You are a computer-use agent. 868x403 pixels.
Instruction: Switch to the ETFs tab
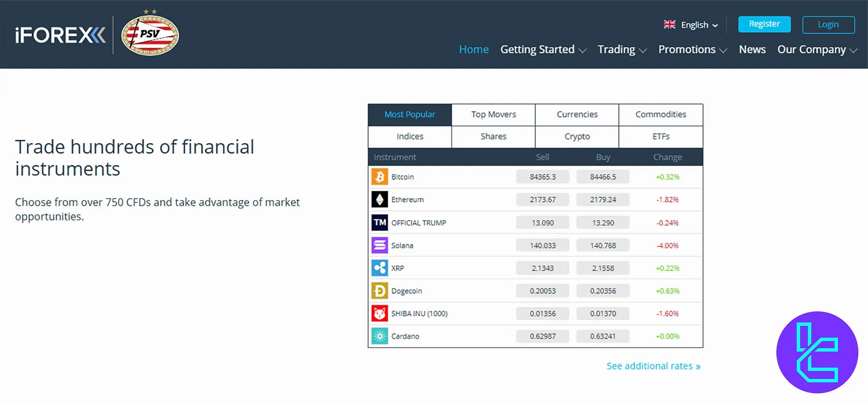pyautogui.click(x=661, y=137)
